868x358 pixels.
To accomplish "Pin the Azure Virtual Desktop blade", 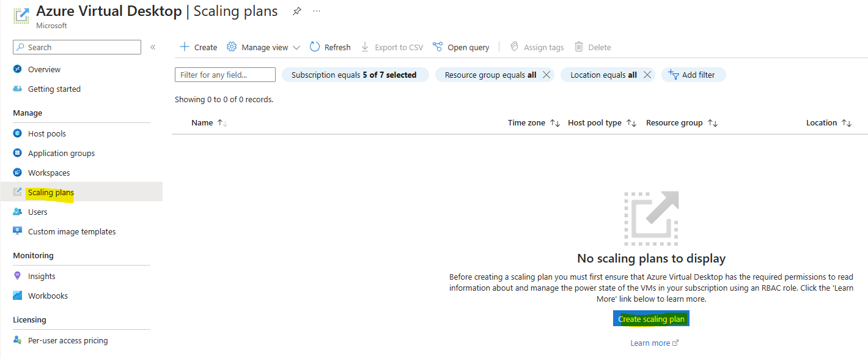I will [x=296, y=11].
